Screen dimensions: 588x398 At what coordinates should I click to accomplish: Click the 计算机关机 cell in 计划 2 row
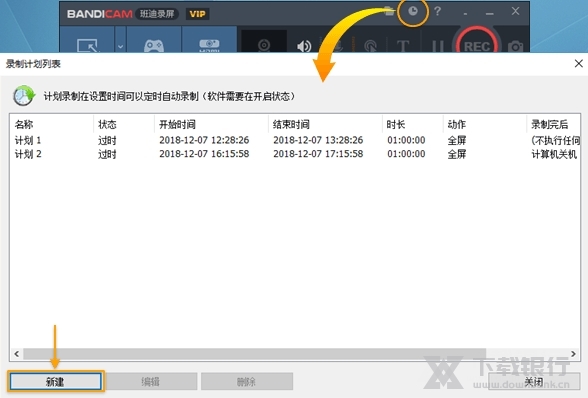tap(554, 154)
